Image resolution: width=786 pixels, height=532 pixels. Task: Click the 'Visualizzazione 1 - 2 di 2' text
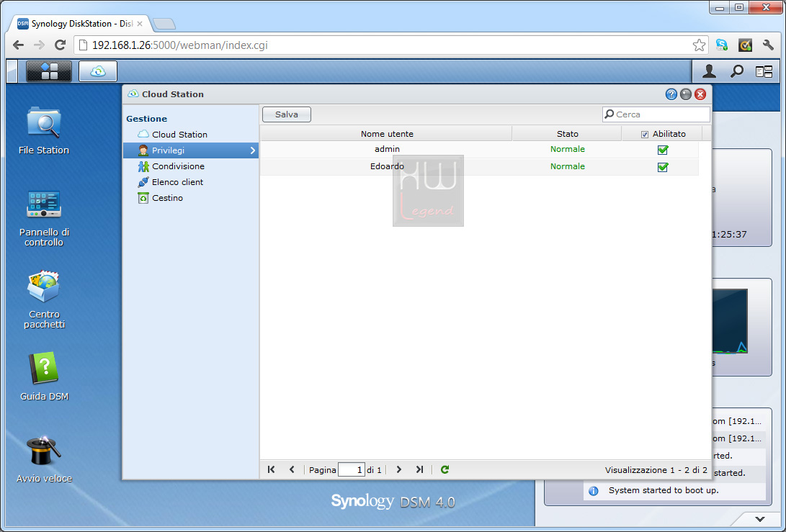coord(656,470)
